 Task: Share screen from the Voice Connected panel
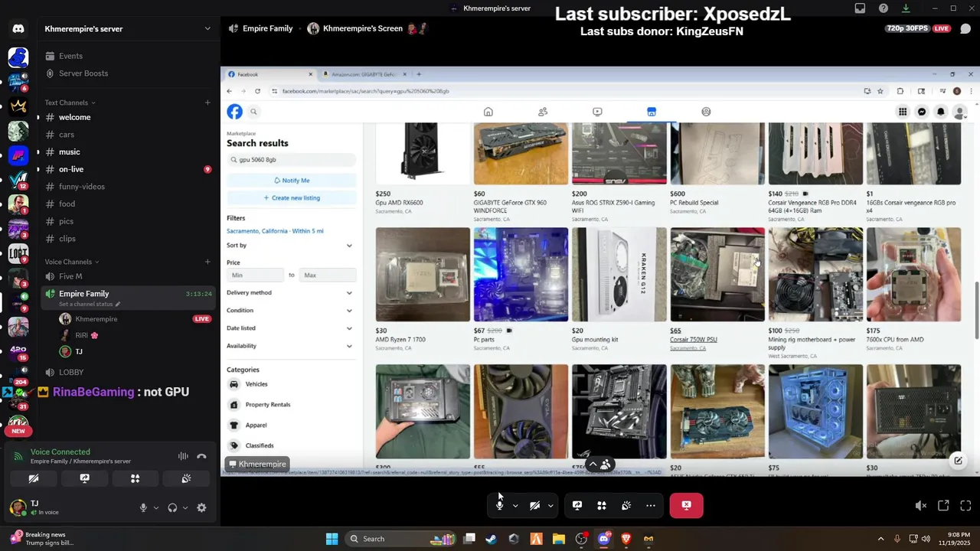pyautogui.click(x=84, y=479)
